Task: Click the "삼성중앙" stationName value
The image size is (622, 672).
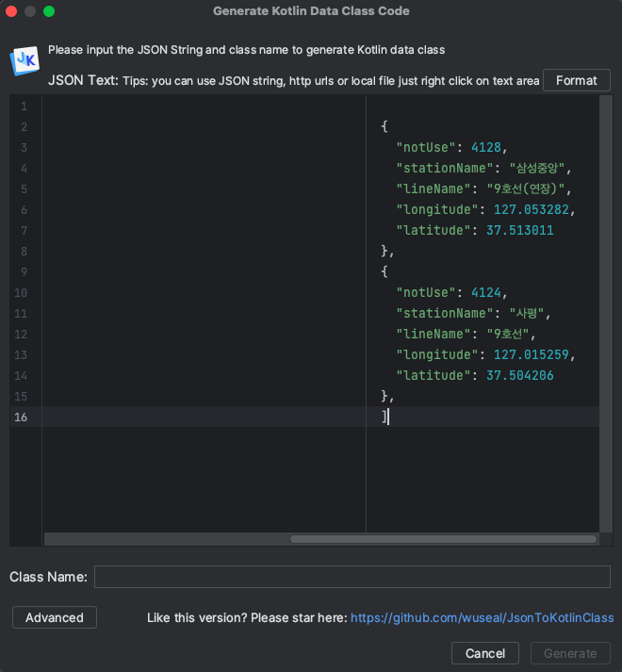Action: point(536,168)
